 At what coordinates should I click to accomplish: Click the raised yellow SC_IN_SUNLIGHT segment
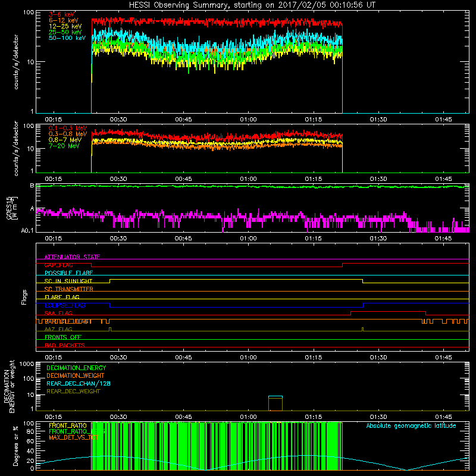236,280
